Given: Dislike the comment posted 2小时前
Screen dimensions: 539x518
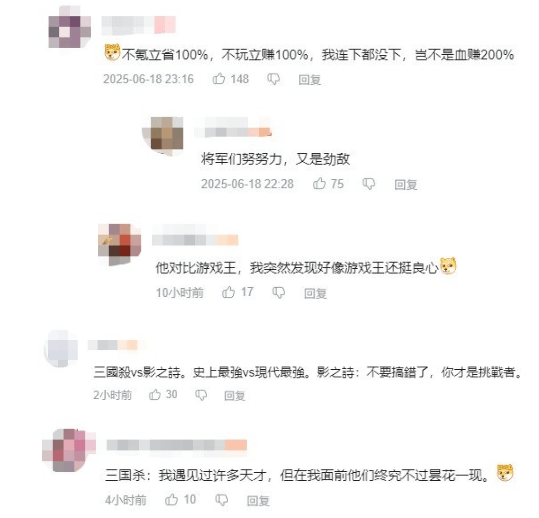Looking at the screenshot, I should click(x=201, y=395).
